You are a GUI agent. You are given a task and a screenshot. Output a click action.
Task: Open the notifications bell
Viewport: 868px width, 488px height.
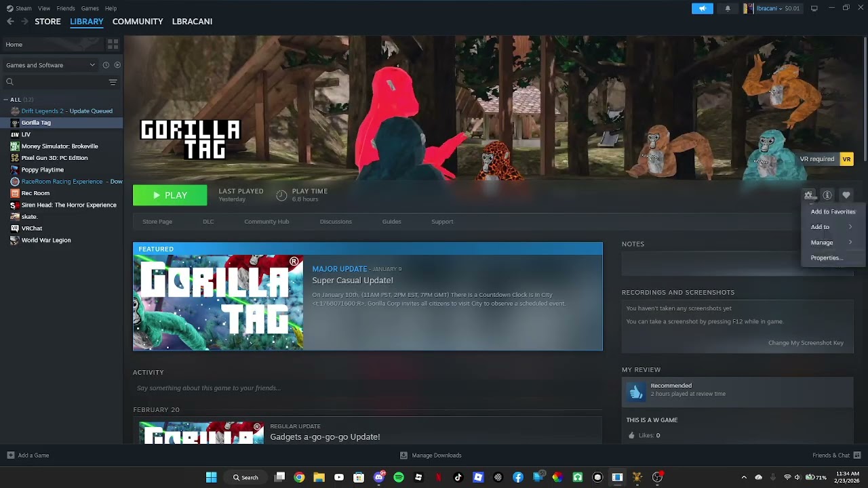pos(728,8)
